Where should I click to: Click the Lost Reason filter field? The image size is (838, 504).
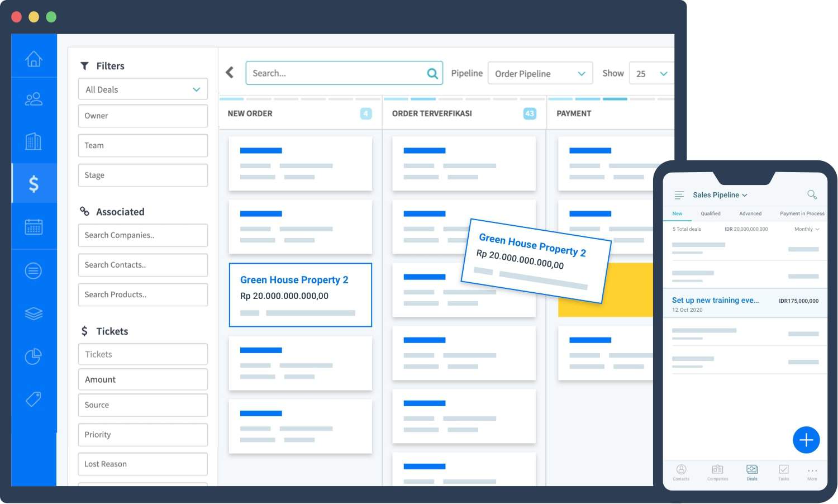(143, 464)
